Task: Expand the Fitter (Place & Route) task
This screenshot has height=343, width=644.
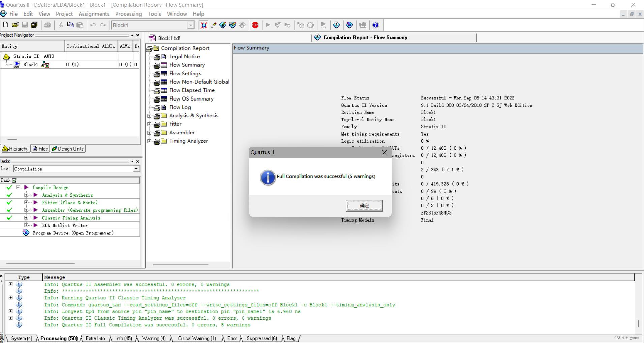Action: [x=26, y=202]
